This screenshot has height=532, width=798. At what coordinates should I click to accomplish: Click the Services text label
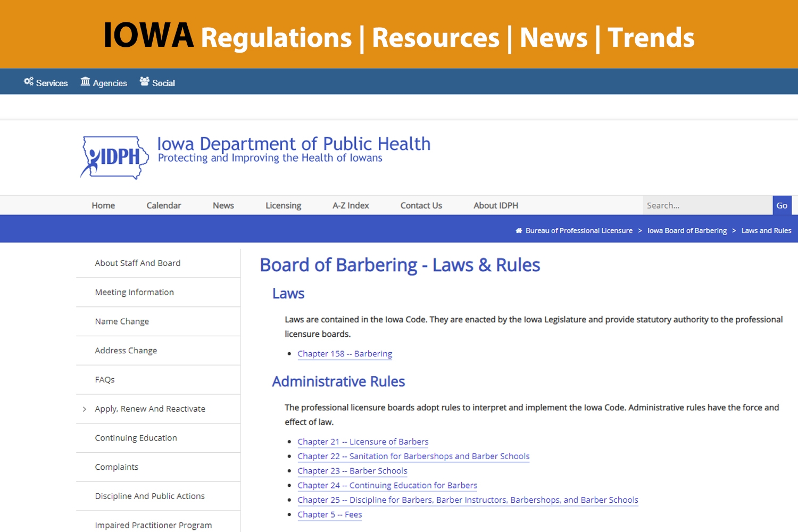[x=52, y=83]
